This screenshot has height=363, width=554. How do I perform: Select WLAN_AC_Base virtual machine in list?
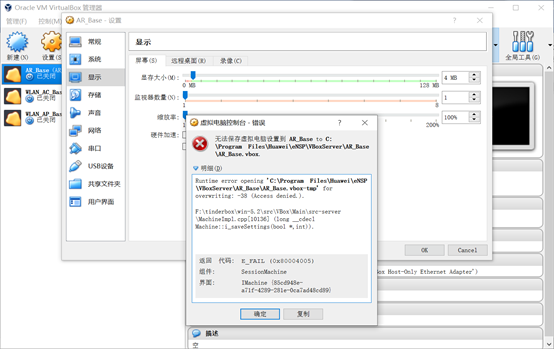click(32, 96)
